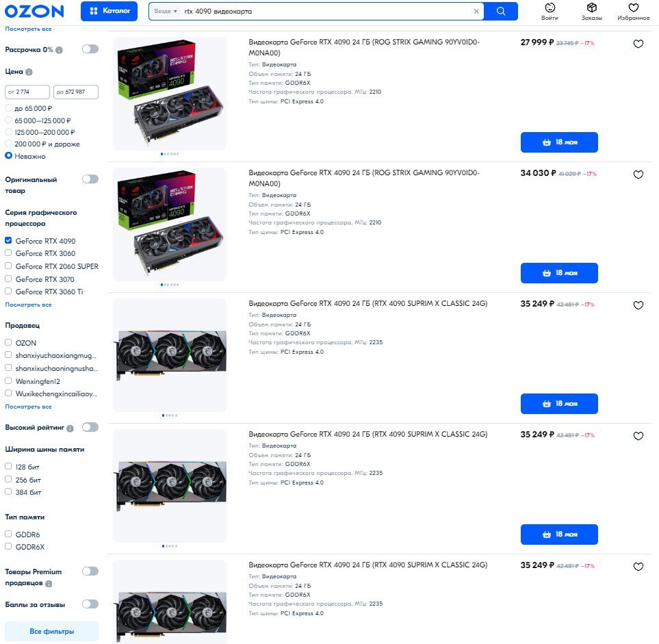
Task: Click the minimum price input field
Action: [x=27, y=92]
